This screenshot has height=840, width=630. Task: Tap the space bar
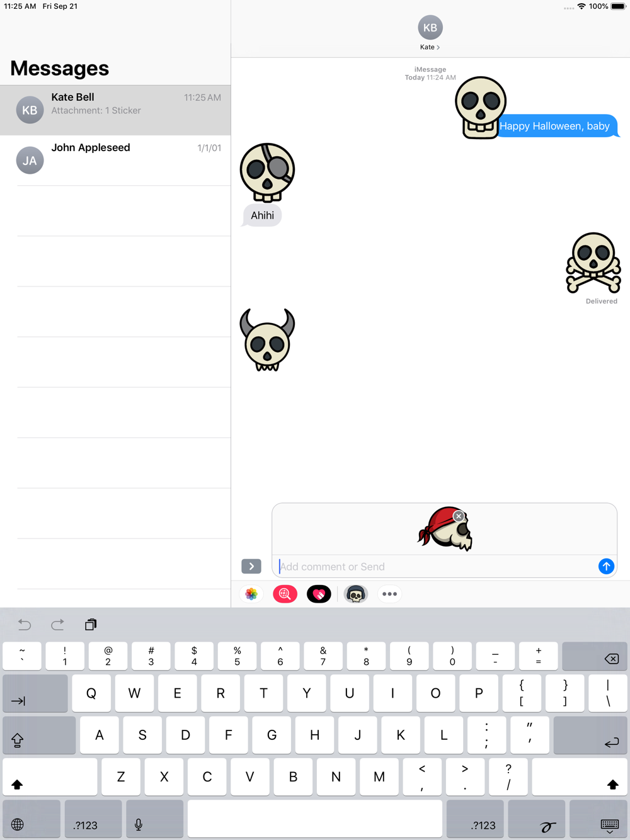pos(315,819)
